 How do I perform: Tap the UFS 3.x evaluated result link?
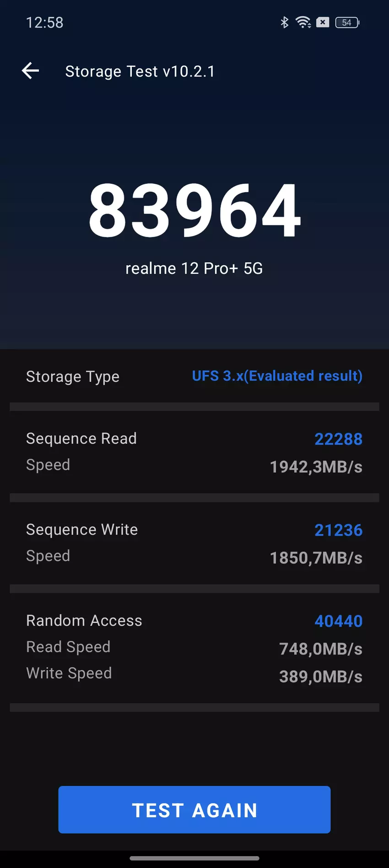click(277, 376)
